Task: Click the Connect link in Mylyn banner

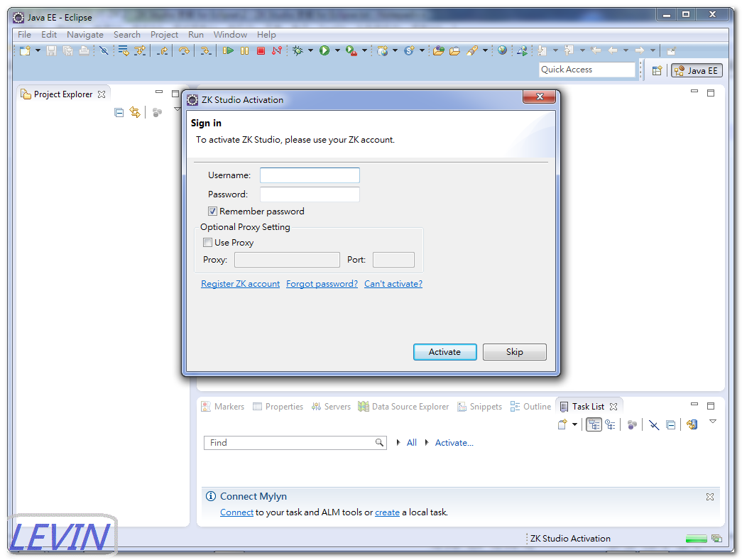Action: (236, 512)
